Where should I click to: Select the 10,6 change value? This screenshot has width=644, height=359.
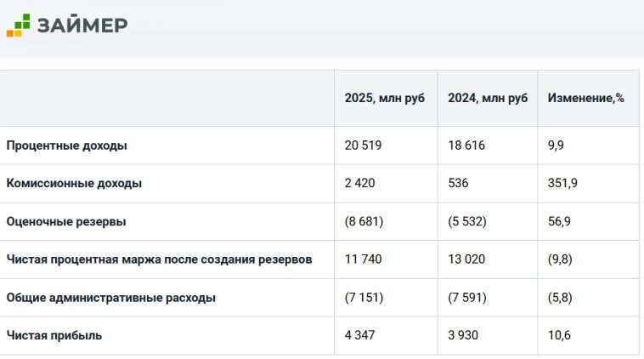[x=559, y=335]
